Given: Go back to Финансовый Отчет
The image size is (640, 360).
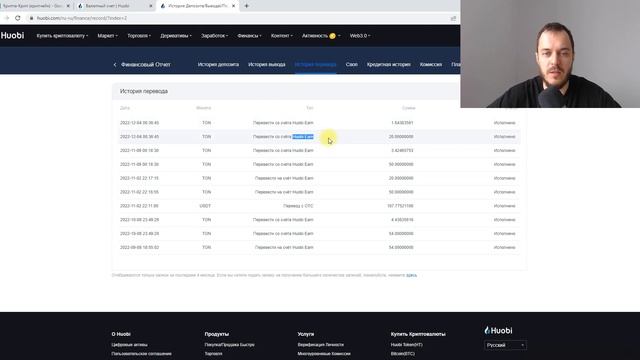Looking at the screenshot, I should click(145, 64).
